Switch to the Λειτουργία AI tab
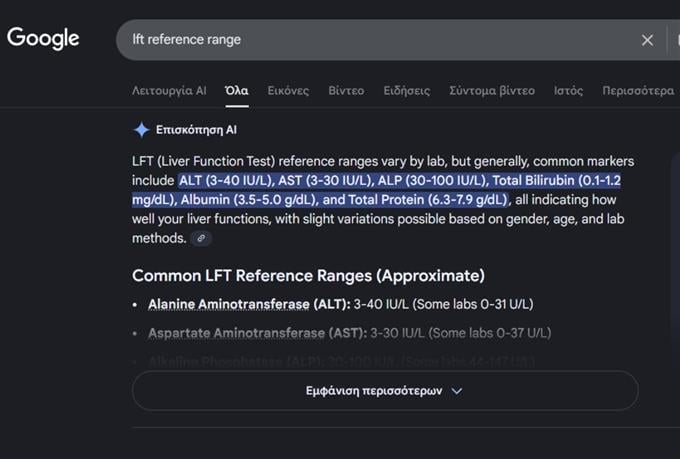 (169, 90)
